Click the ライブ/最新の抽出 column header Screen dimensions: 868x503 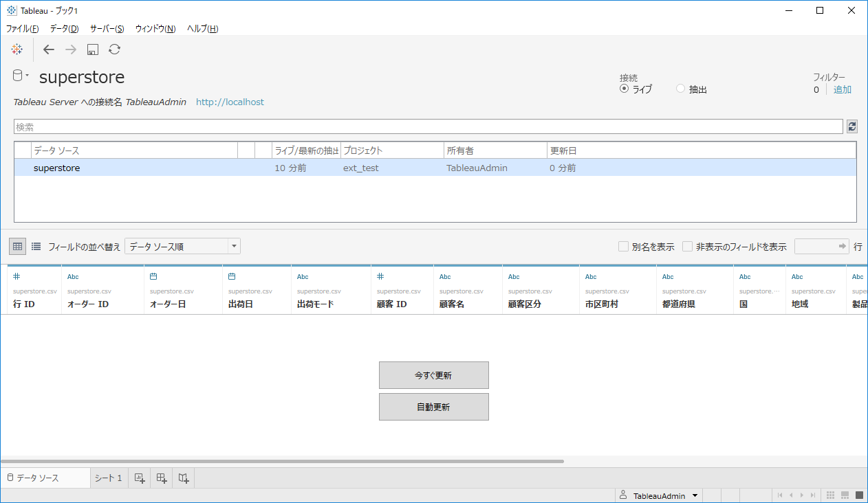(307, 150)
